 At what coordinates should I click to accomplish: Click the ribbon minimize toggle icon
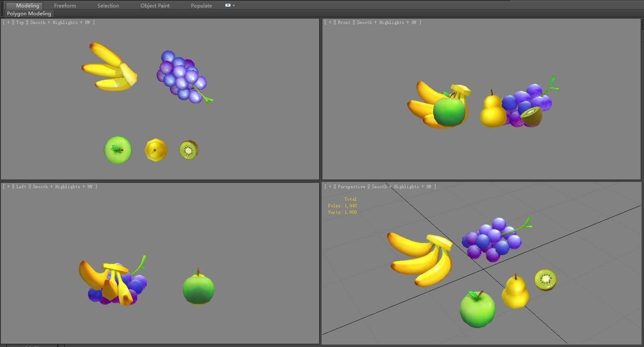click(x=228, y=5)
